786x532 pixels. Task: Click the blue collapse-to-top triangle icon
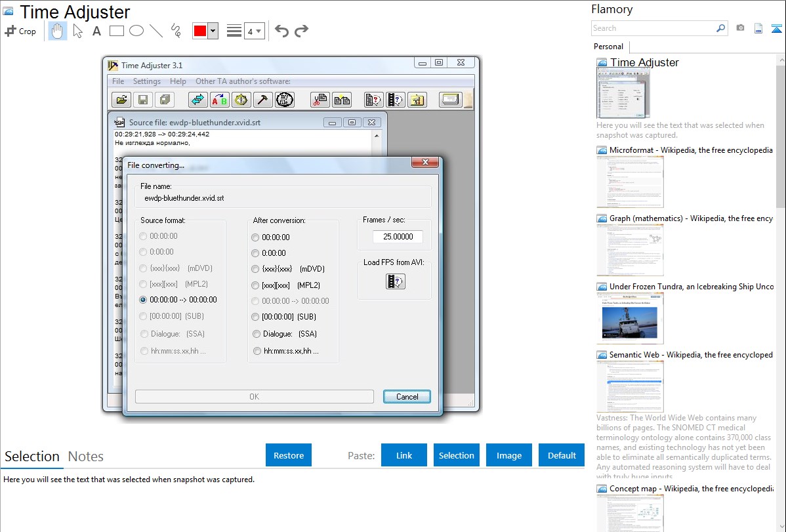(x=776, y=28)
